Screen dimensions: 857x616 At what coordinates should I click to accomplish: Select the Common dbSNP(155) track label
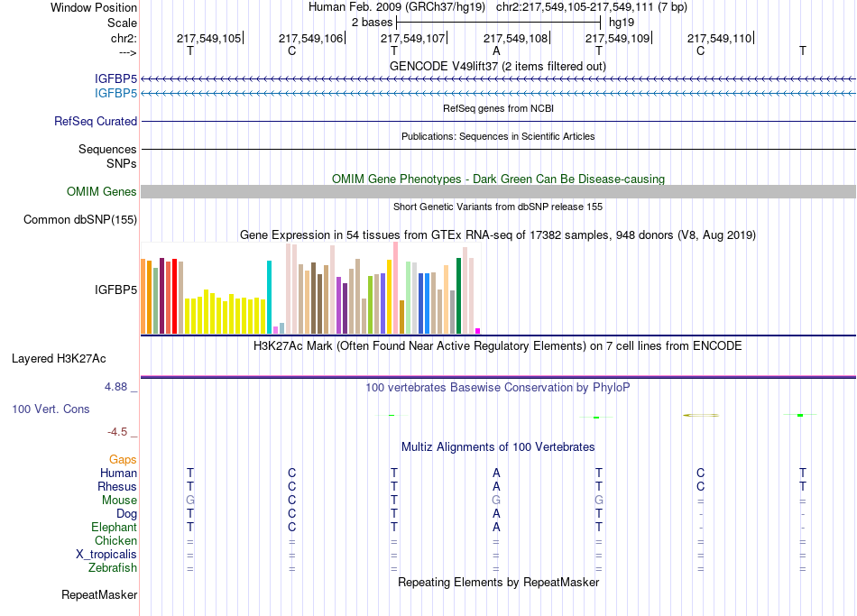click(x=80, y=220)
